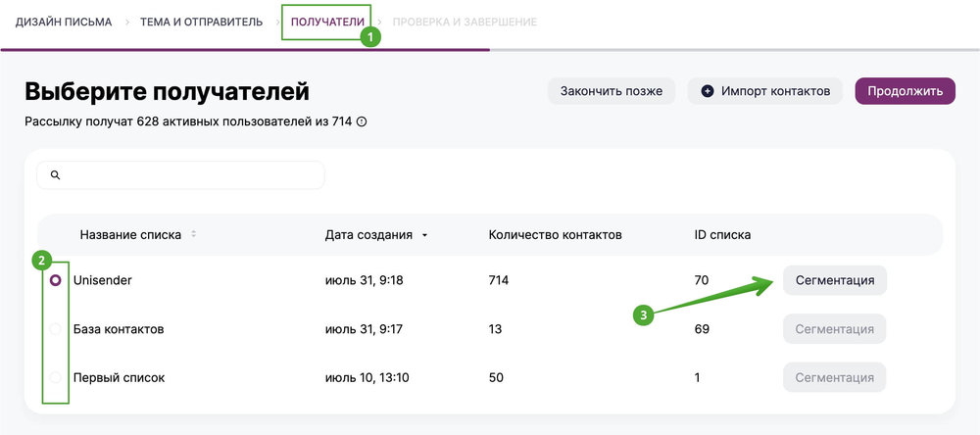Open the Получатели step tab
980x435 pixels.
(328, 22)
